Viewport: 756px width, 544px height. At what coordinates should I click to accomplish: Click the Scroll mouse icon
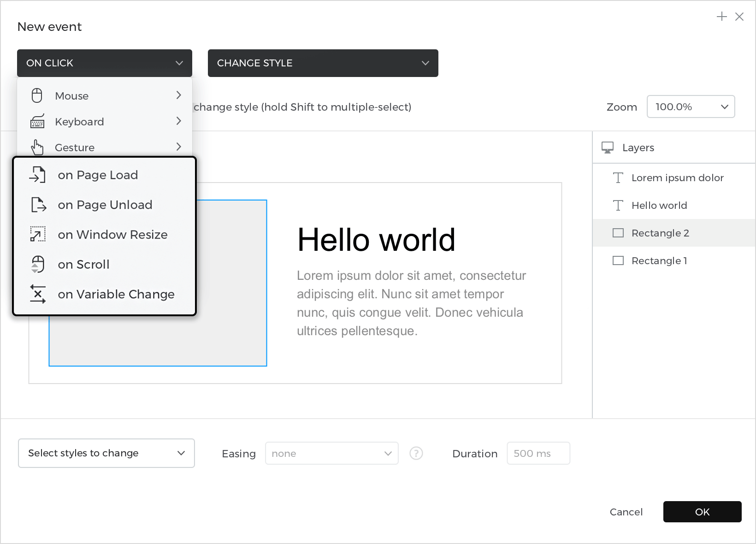click(x=38, y=264)
